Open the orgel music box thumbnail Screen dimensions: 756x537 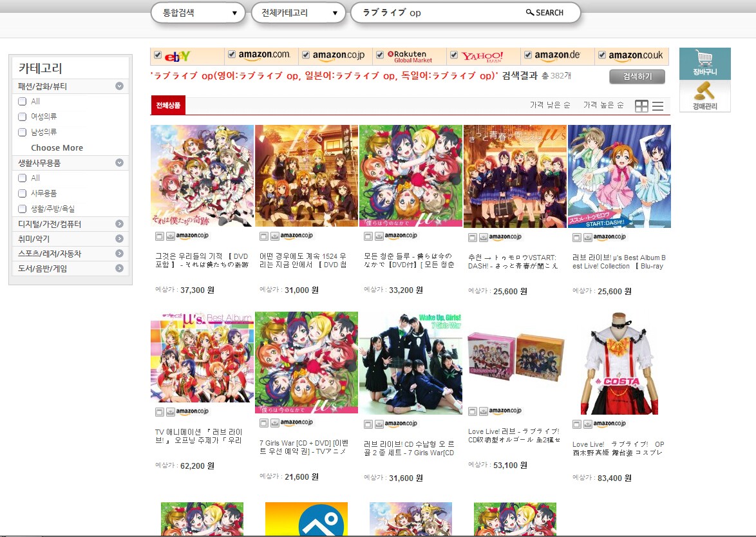[515, 357]
